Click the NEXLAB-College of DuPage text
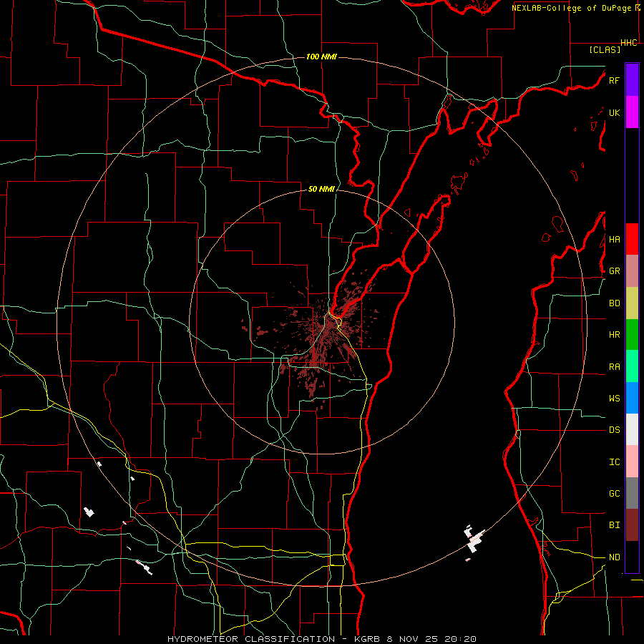The width and height of the screenshot is (644, 644). pos(571,8)
